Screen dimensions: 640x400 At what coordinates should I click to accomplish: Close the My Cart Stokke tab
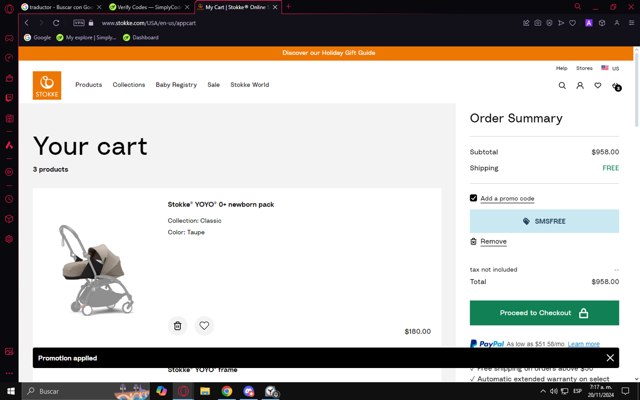[x=275, y=7]
